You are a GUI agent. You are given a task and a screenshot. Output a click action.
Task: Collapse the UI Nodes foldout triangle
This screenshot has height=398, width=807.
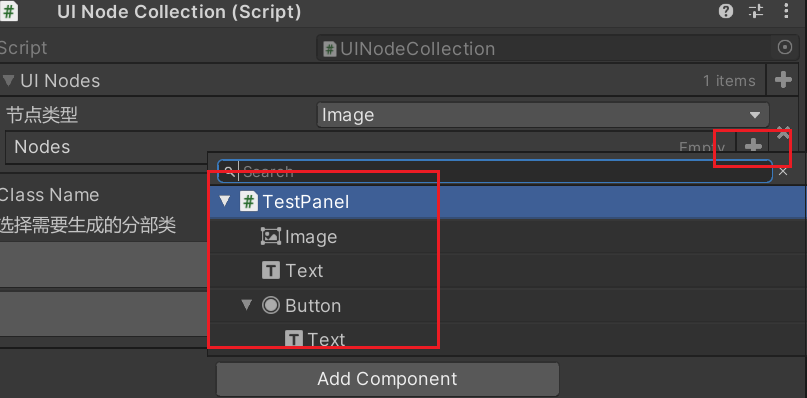click(x=8, y=80)
